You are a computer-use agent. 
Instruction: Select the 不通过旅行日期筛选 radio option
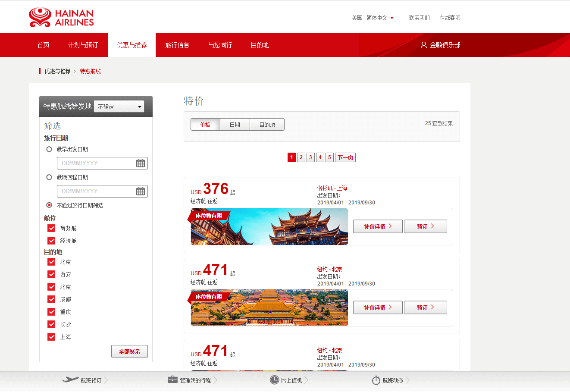click(x=49, y=205)
